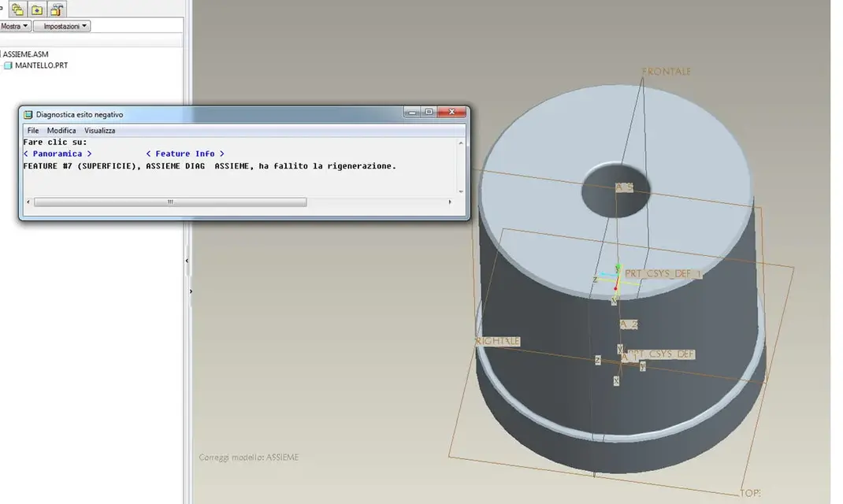
Task: Select the FRONTALE datum plane label
Action: 666,72
